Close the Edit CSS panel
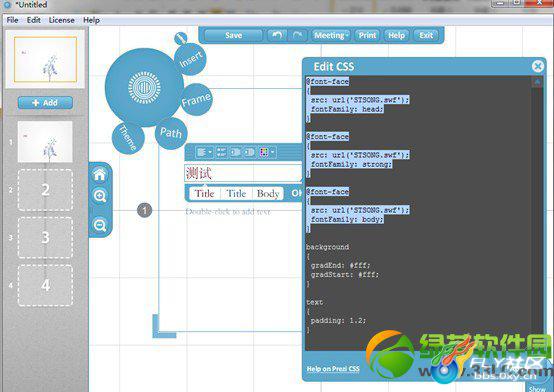The image size is (554, 392). point(538,66)
